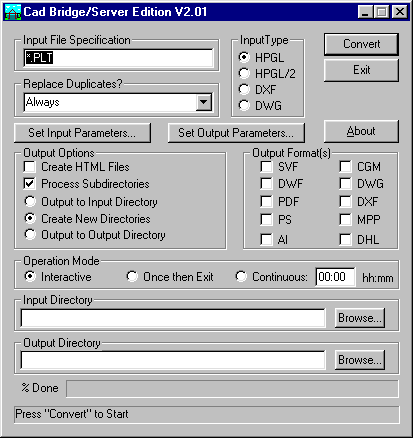
Task: Tick the DWF output format checkbox
Action: click(266, 183)
